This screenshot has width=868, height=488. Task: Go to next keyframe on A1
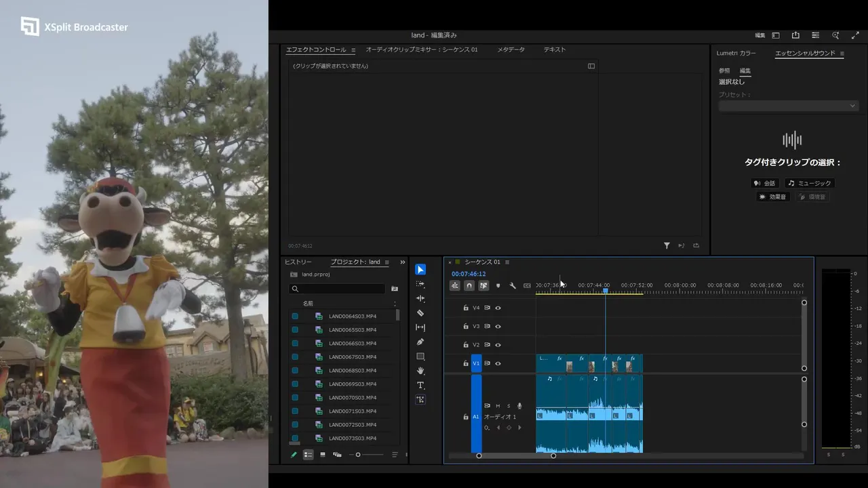tap(519, 428)
